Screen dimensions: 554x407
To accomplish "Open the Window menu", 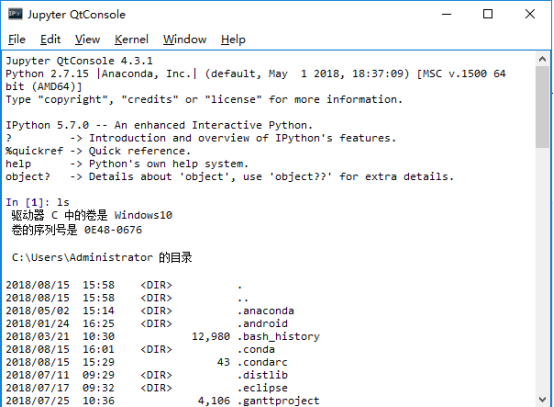I will click(184, 39).
